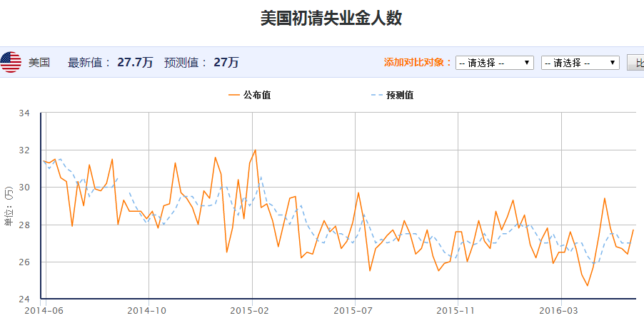Select the 2015-02 x-axis label
Screen dimensions: 644x323
(x=251, y=311)
